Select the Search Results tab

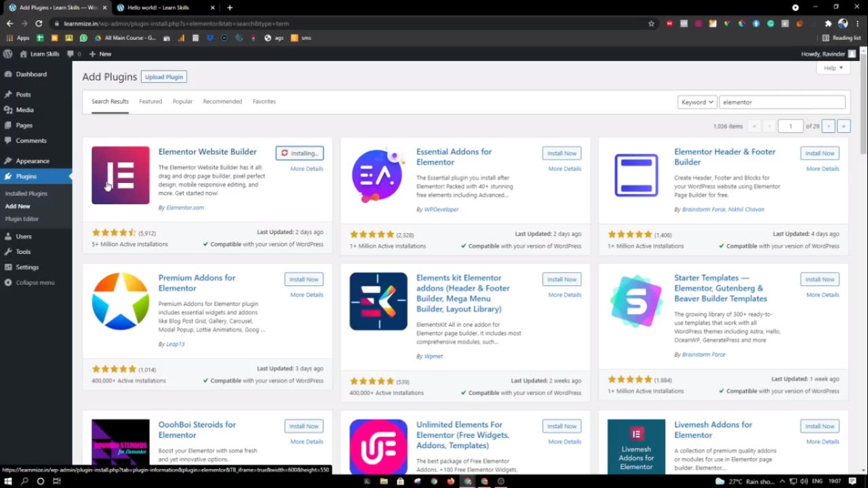pyautogui.click(x=110, y=102)
